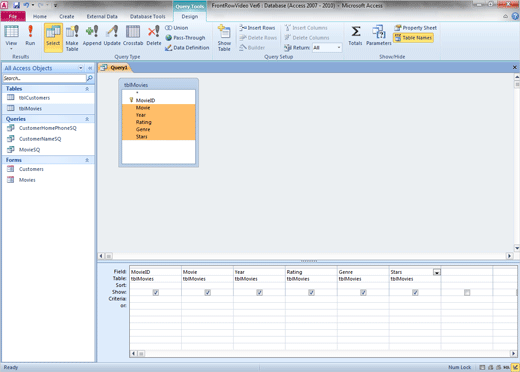Switch to the Home tab

[x=40, y=16]
